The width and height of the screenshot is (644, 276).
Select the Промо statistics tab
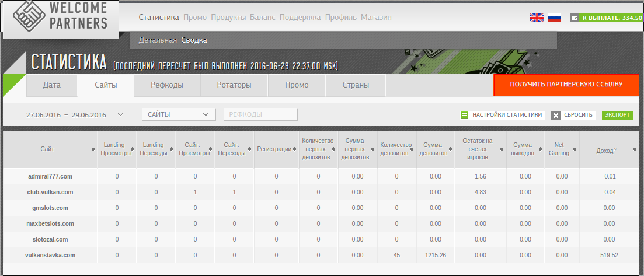(297, 85)
